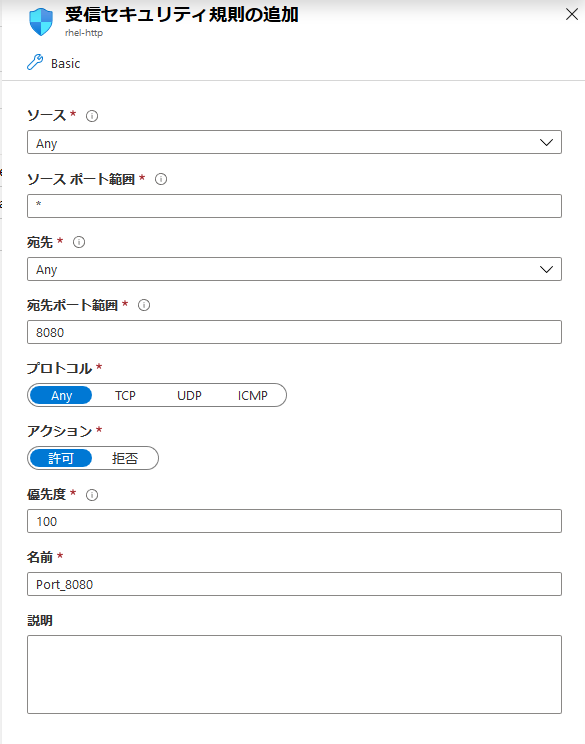The height and width of the screenshot is (744, 585).
Task: Set action to 許可
Action: point(61,458)
